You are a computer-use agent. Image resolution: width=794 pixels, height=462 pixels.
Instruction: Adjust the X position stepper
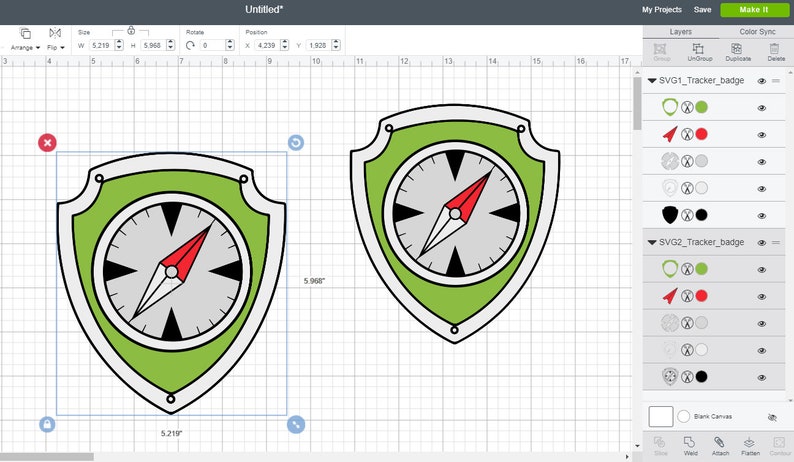[285, 45]
